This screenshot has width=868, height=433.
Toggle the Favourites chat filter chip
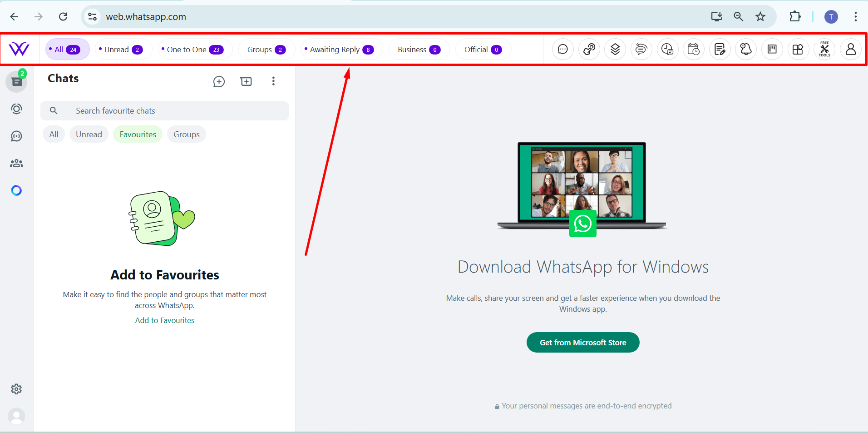138,134
